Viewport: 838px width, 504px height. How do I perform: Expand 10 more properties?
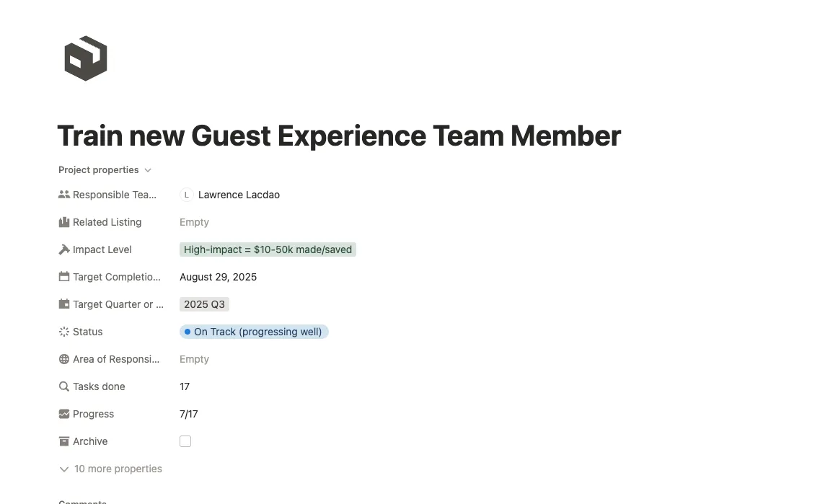point(110,469)
